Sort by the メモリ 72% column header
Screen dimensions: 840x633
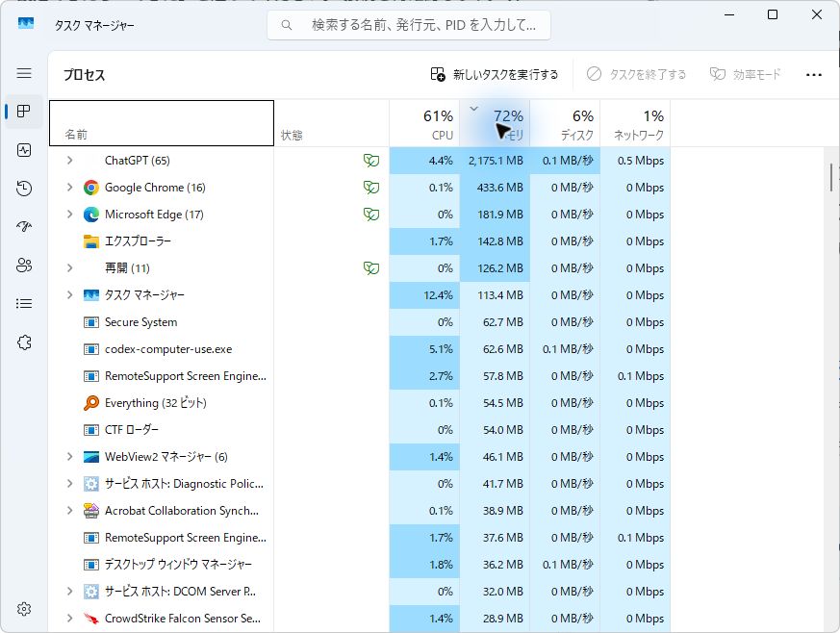(495, 123)
